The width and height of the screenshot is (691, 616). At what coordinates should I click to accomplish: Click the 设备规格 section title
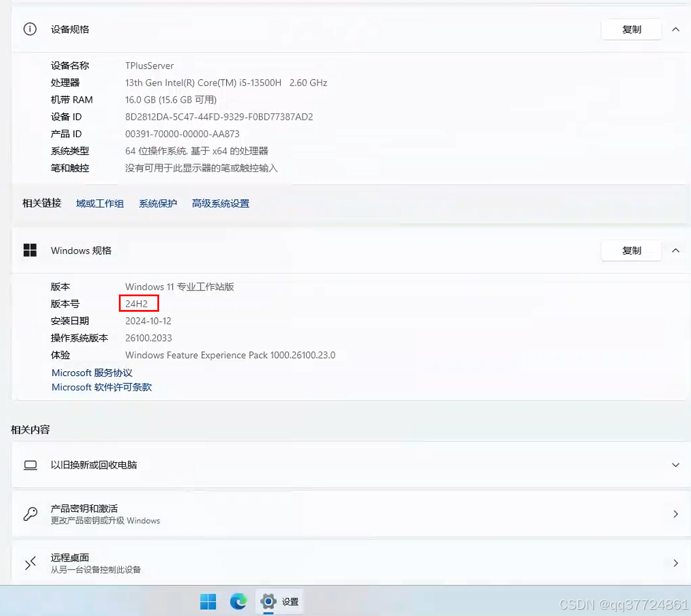[x=70, y=29]
